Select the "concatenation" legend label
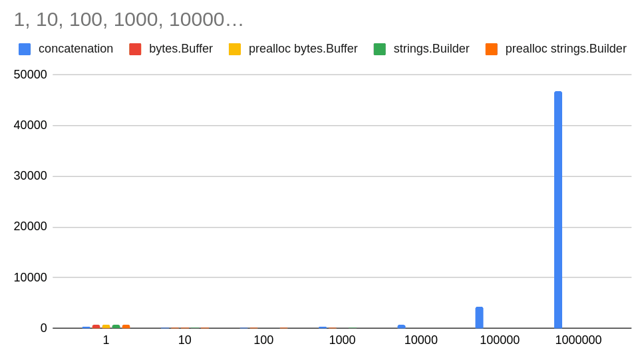 point(76,49)
